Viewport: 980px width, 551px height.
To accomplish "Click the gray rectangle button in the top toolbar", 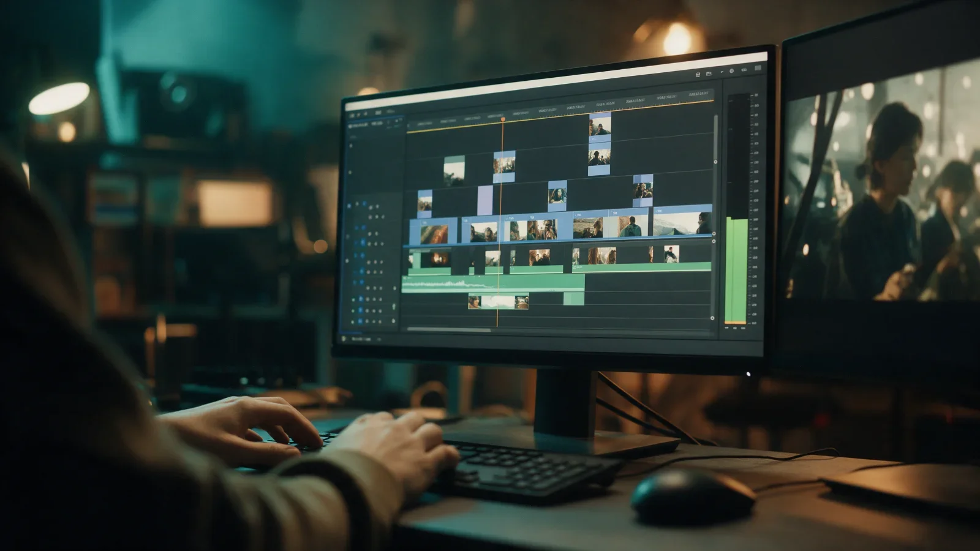I will 758,68.
